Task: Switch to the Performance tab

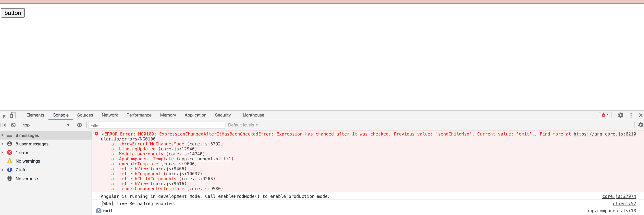Action: [x=139, y=115]
